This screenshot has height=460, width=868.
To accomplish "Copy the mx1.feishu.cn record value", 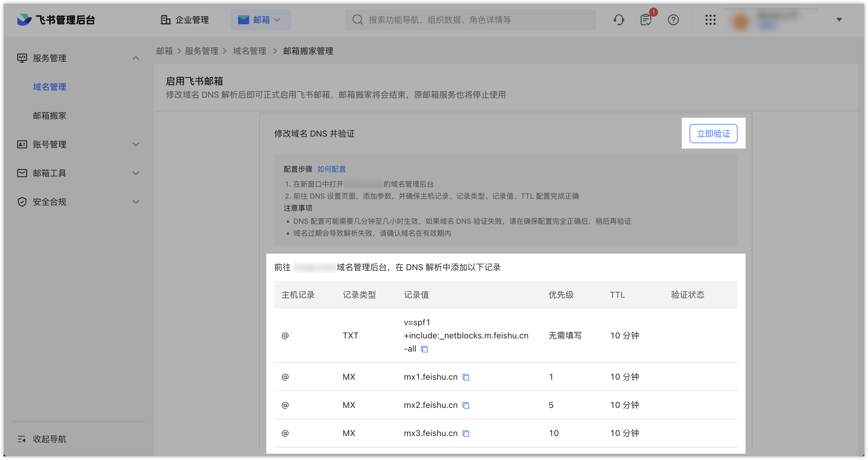I will (x=466, y=377).
